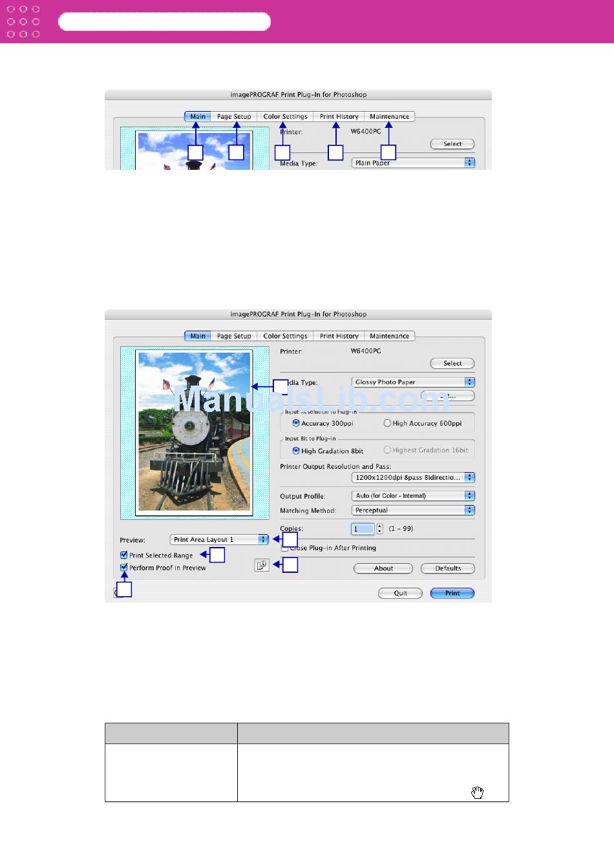
Task: Open Print History tab in Glossy Photo Paper dialog
Action: [x=339, y=336]
